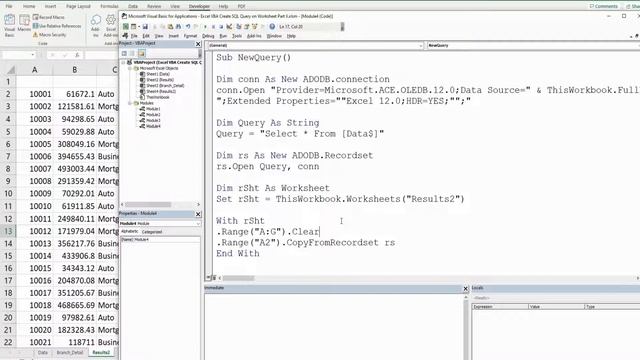Viewport: 640px width, 360px height.
Task: Toggle Use Relative References in ribbon
Action: pyautogui.click(x=57, y=26)
